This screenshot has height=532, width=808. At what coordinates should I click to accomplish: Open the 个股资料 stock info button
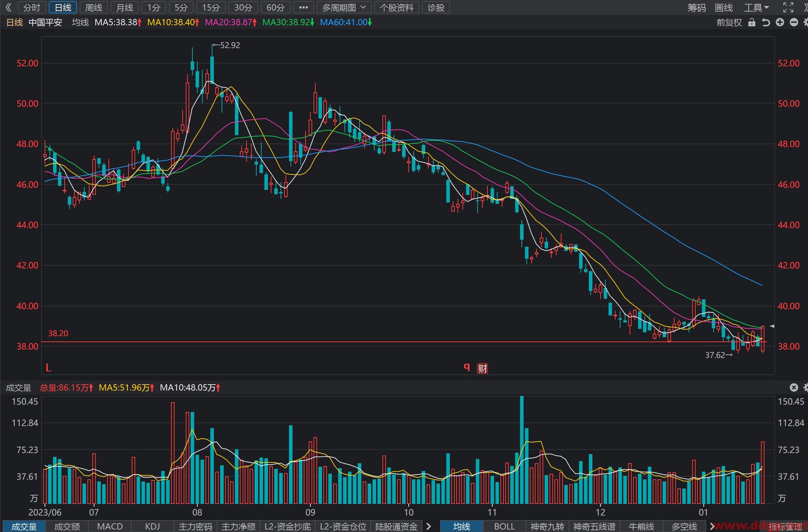(x=397, y=7)
